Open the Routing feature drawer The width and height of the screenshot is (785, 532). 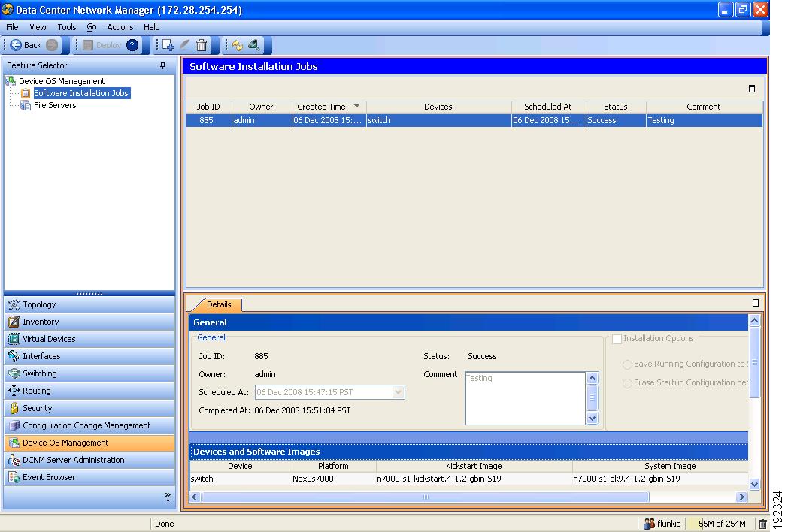(89, 391)
